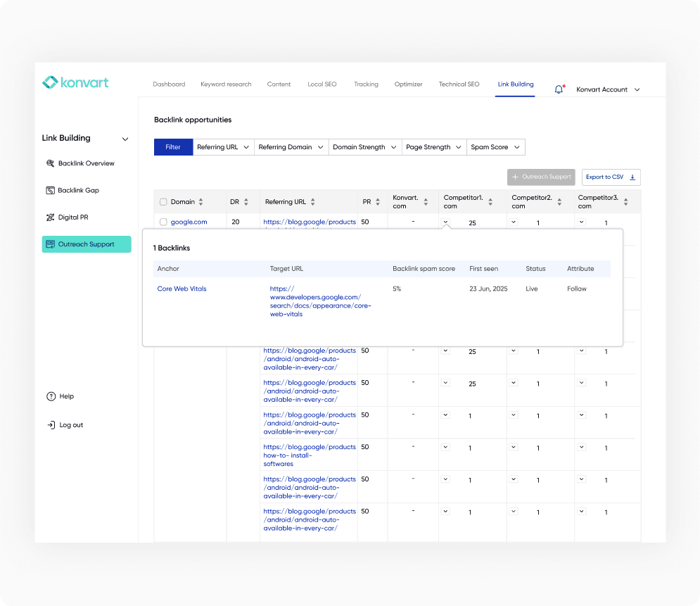Open Referring URL filter dropdown
Viewport: 700px width, 606px height.
pyautogui.click(x=223, y=147)
